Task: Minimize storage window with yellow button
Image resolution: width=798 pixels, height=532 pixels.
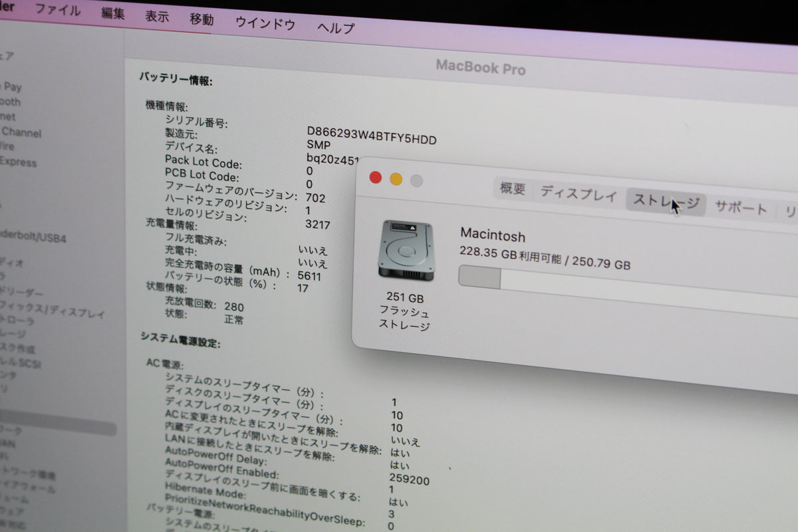Action: point(396,179)
